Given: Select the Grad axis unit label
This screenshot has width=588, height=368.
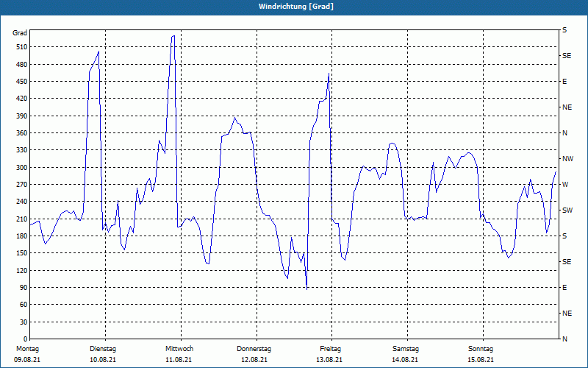Looking at the screenshot, I should pyautogui.click(x=20, y=33).
